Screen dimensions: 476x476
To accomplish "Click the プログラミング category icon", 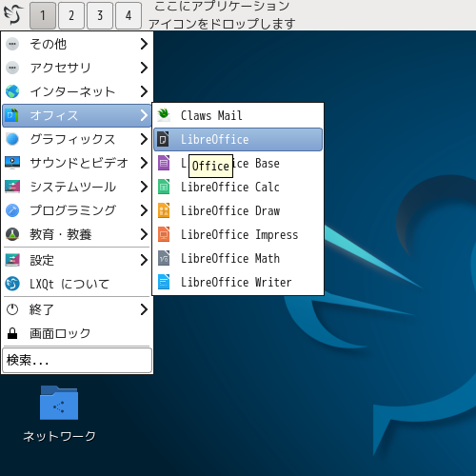I will (x=12, y=210).
